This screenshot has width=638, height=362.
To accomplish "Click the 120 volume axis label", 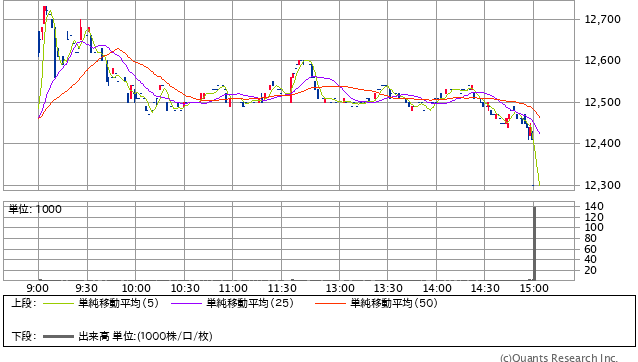I will (594, 217).
